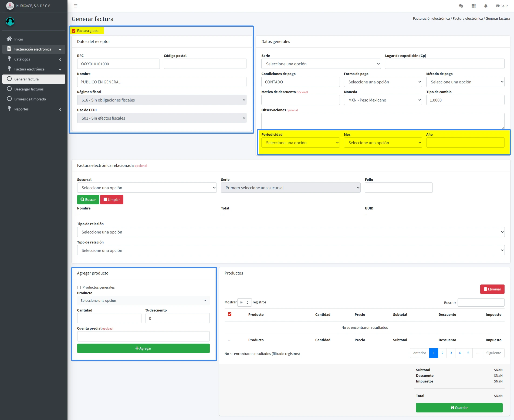This screenshot has width=514, height=420.
Task: Toggle select-all checkbox in Productos table
Action: click(x=230, y=314)
